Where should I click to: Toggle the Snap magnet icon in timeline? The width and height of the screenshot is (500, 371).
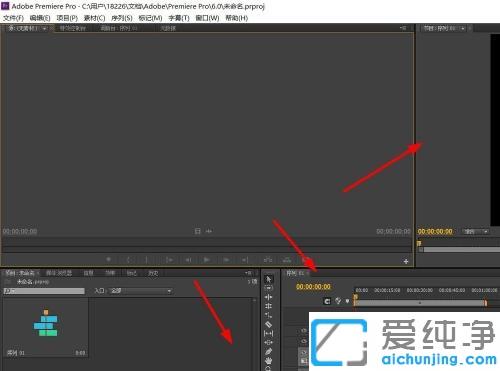(327, 301)
